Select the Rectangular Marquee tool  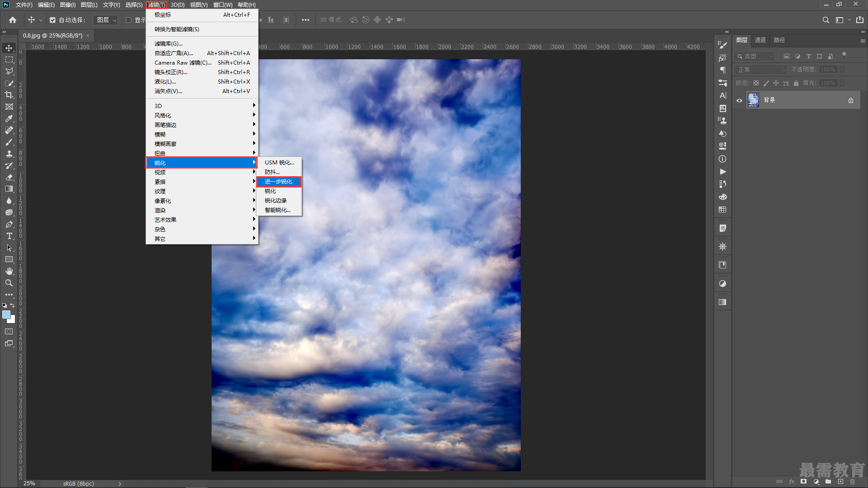pyautogui.click(x=9, y=60)
